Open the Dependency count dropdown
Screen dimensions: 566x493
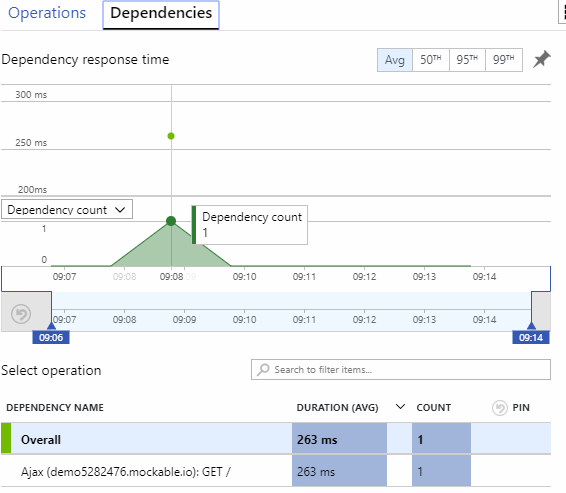click(x=67, y=209)
